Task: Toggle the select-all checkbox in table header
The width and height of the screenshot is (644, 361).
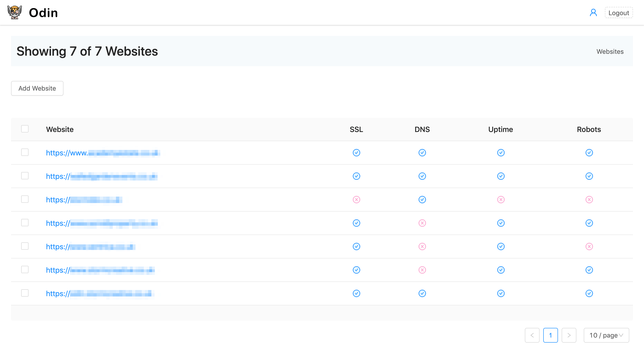Action: (x=25, y=129)
